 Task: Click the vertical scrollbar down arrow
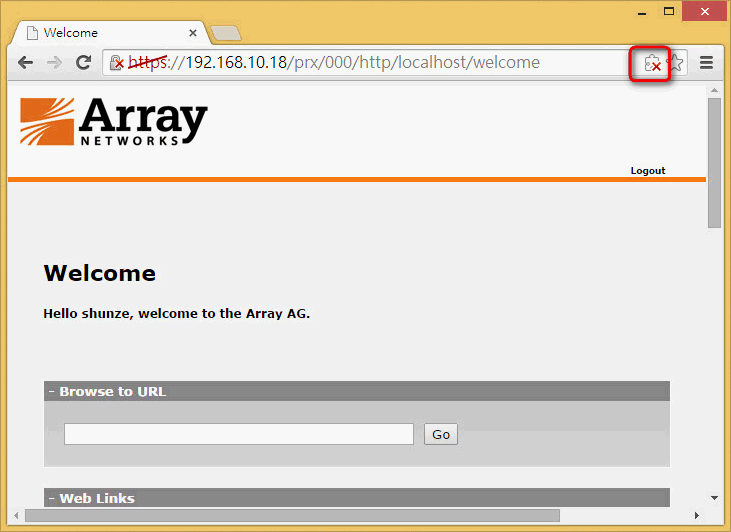[714, 498]
